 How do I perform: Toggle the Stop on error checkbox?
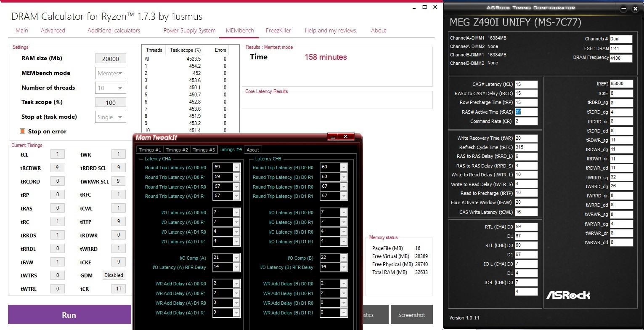point(23,131)
